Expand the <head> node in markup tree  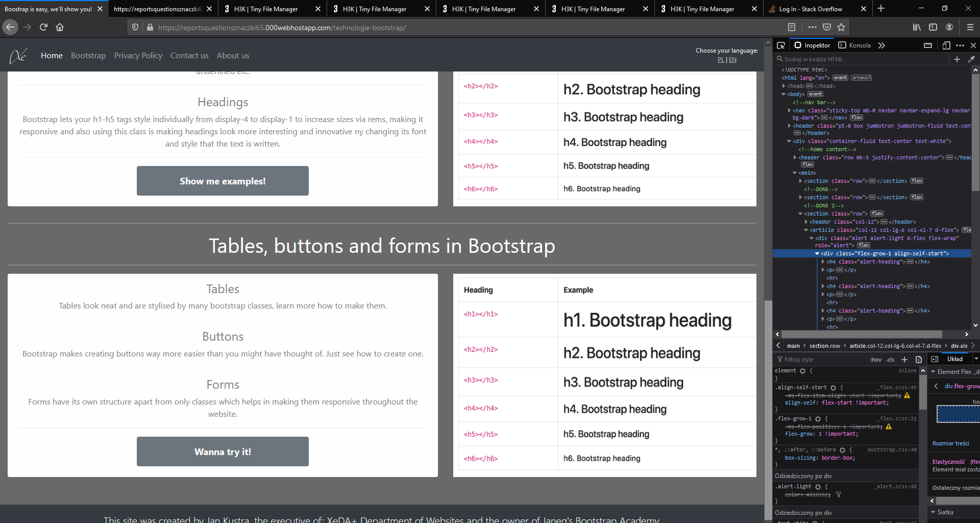coord(783,86)
